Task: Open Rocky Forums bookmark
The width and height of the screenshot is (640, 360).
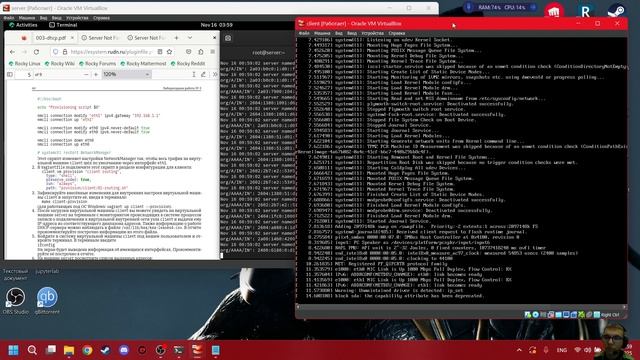Action: pos(98,64)
